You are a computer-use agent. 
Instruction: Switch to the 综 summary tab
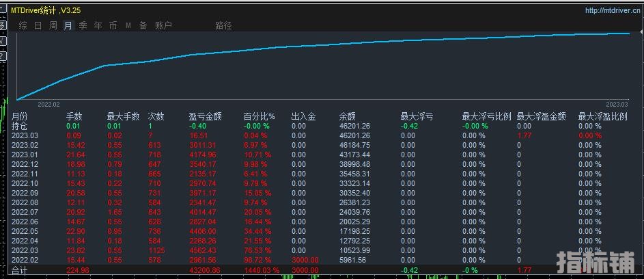click(23, 26)
